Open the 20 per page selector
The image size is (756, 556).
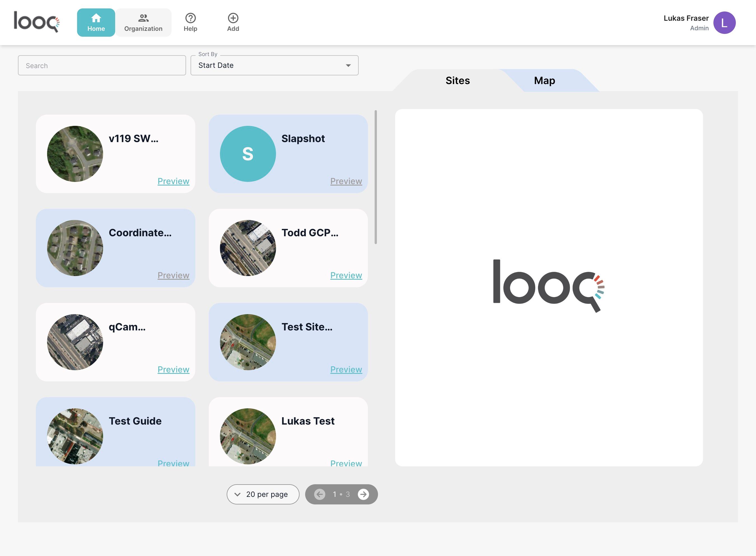[263, 494]
